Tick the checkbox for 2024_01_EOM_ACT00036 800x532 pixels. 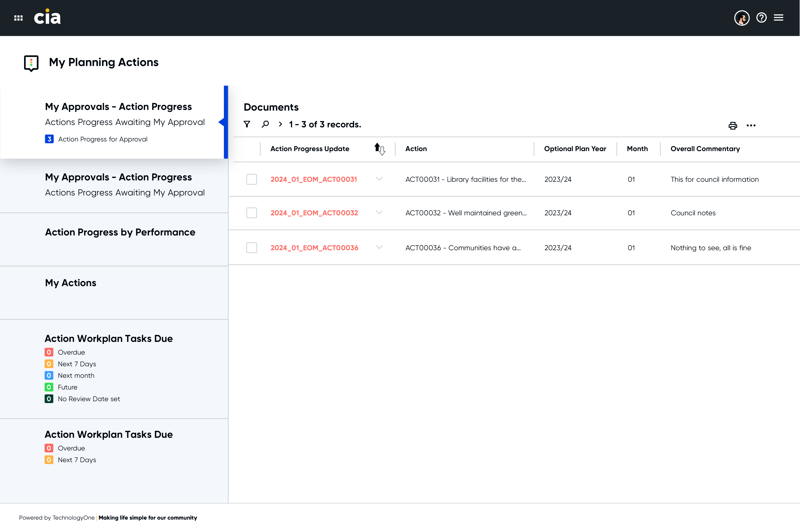pyautogui.click(x=252, y=248)
